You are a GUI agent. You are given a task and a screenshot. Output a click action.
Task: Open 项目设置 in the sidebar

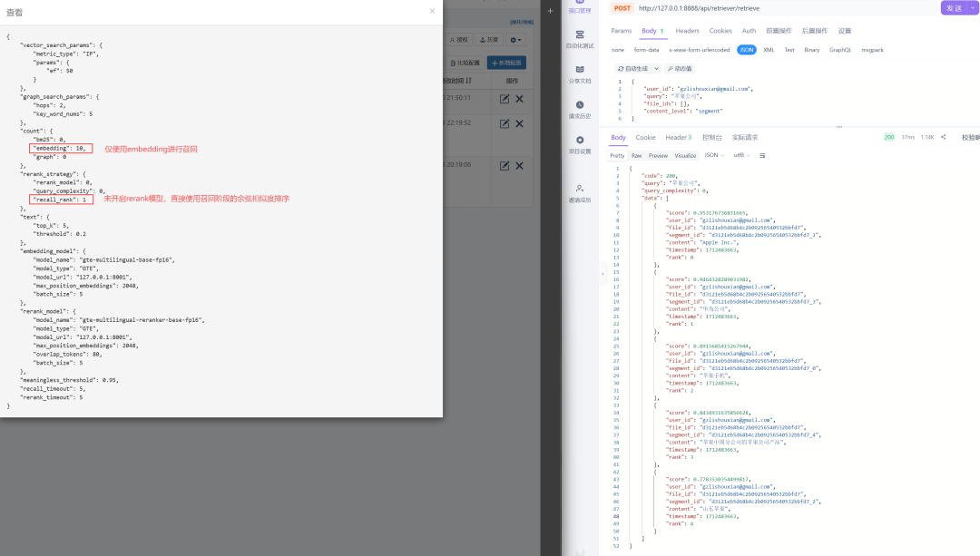click(x=580, y=145)
